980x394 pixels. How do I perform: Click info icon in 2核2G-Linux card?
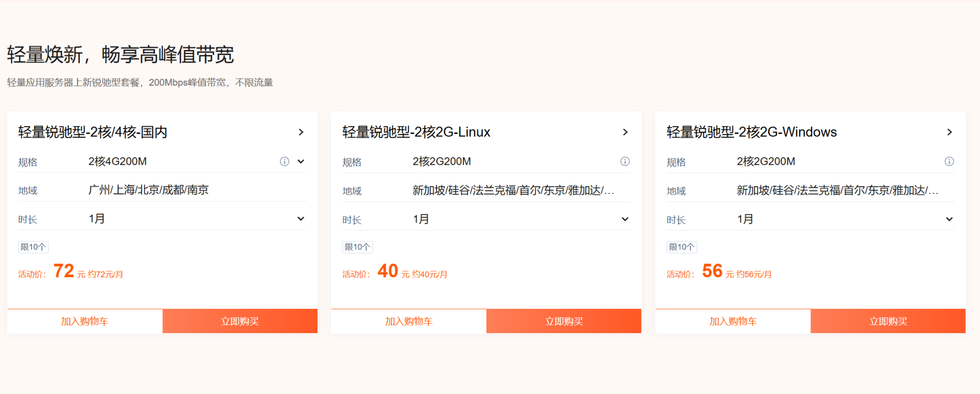click(x=625, y=162)
